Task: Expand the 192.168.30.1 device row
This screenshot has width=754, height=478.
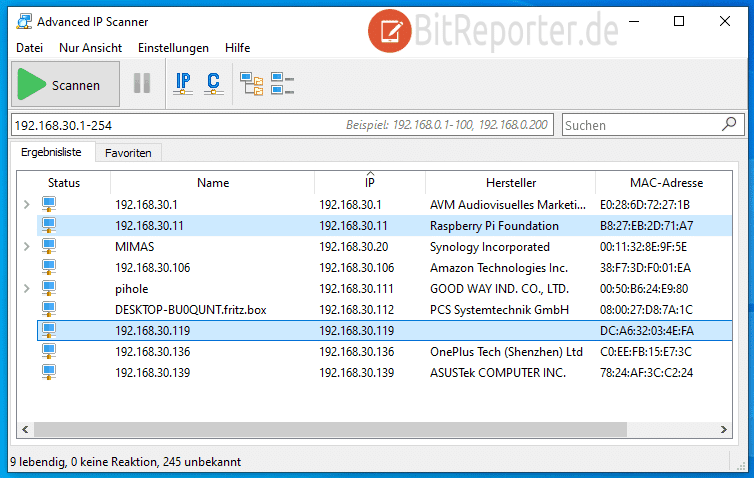Action: click(x=26, y=205)
